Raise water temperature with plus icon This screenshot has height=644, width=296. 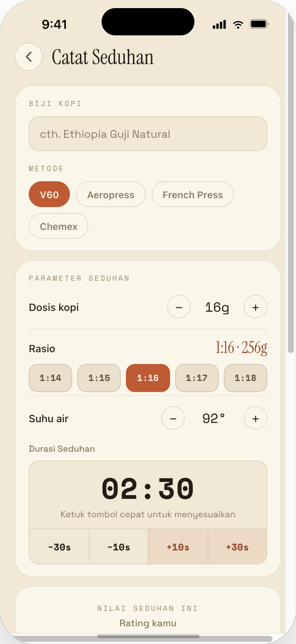(x=256, y=418)
